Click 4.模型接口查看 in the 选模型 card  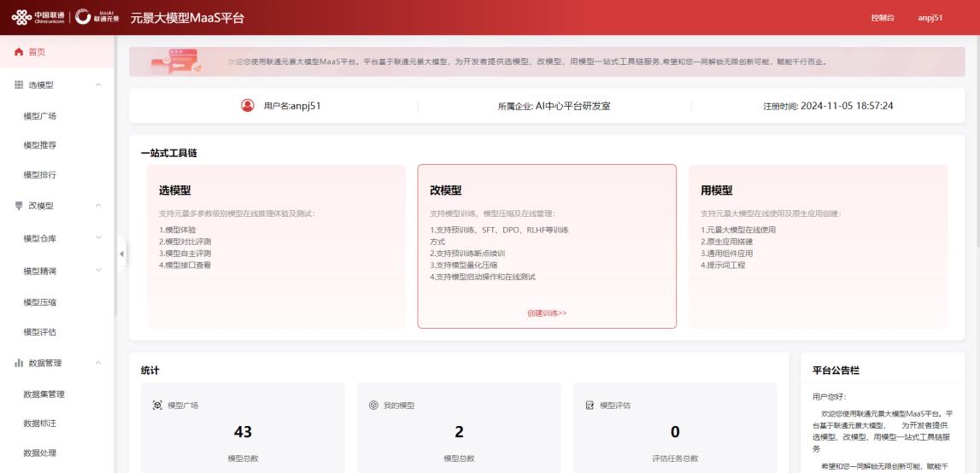point(185,265)
